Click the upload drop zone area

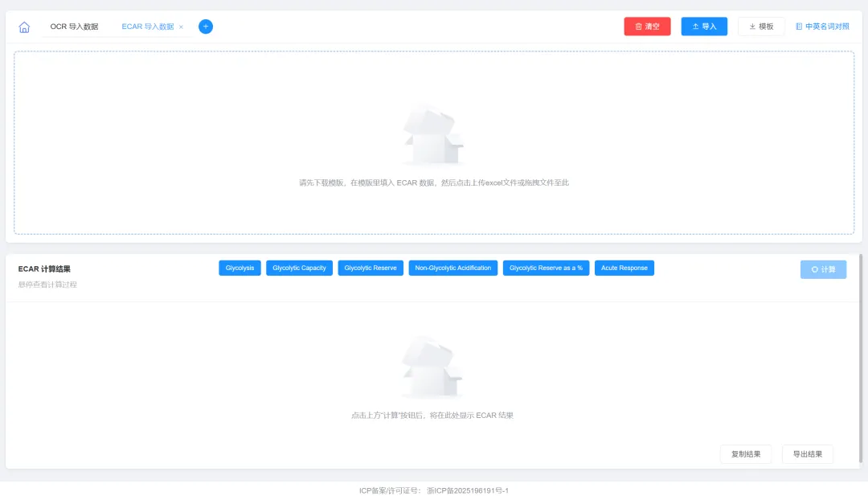(x=434, y=143)
